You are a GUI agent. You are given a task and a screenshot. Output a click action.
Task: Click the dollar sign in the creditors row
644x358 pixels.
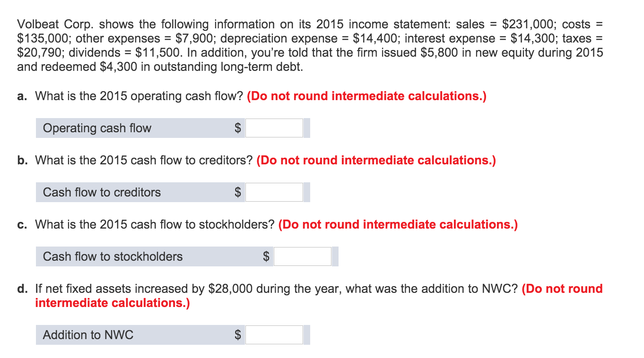pos(238,192)
